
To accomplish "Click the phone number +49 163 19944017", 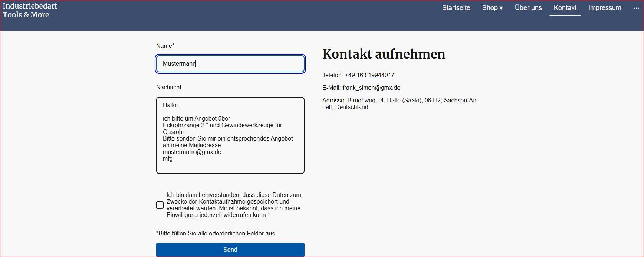I will 369,75.
